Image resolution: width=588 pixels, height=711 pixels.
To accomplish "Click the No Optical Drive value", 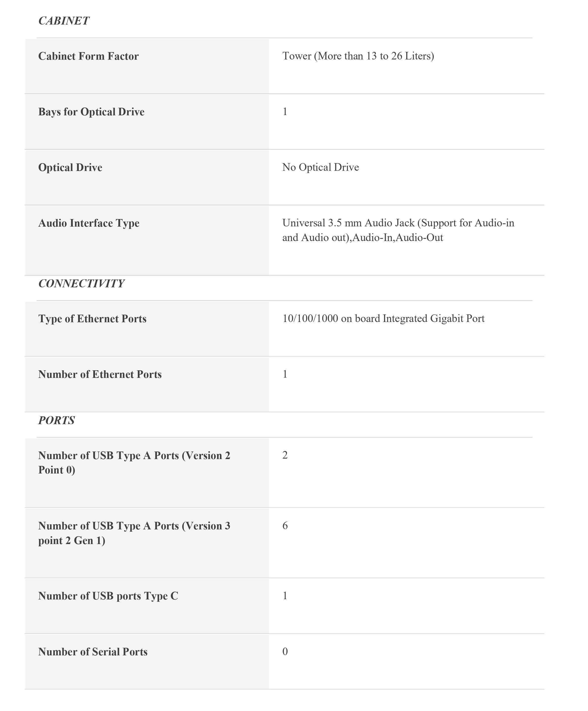I will (320, 167).
